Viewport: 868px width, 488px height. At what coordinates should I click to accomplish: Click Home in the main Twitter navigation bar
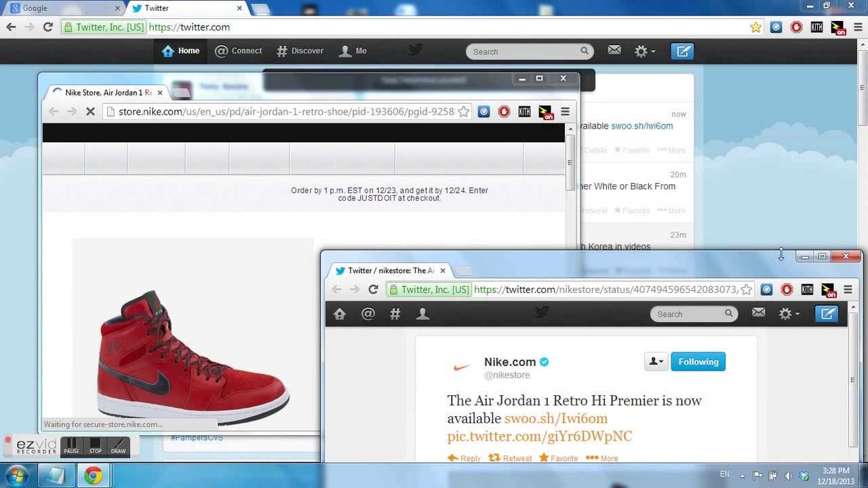(x=180, y=51)
